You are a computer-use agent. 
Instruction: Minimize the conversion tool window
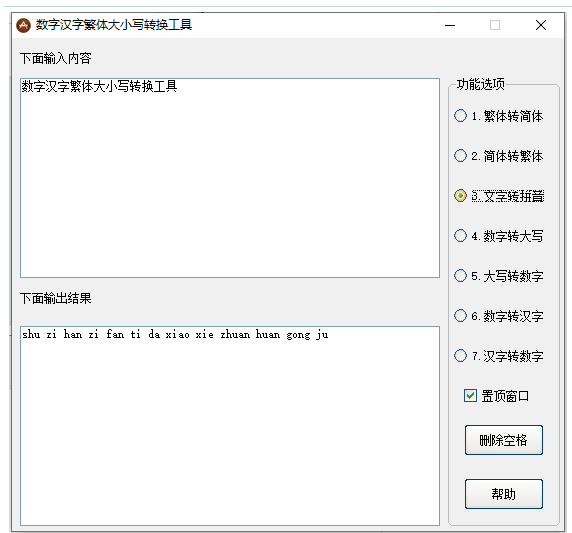pos(450,25)
